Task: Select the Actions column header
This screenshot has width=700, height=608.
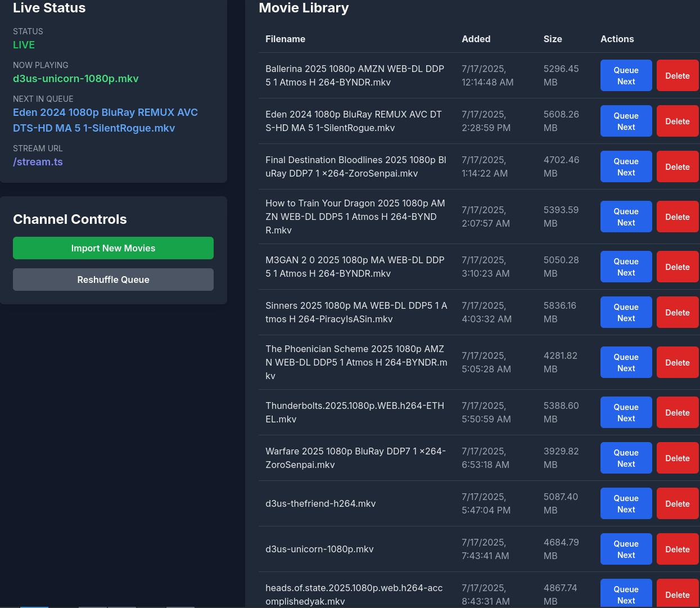Action: click(617, 39)
